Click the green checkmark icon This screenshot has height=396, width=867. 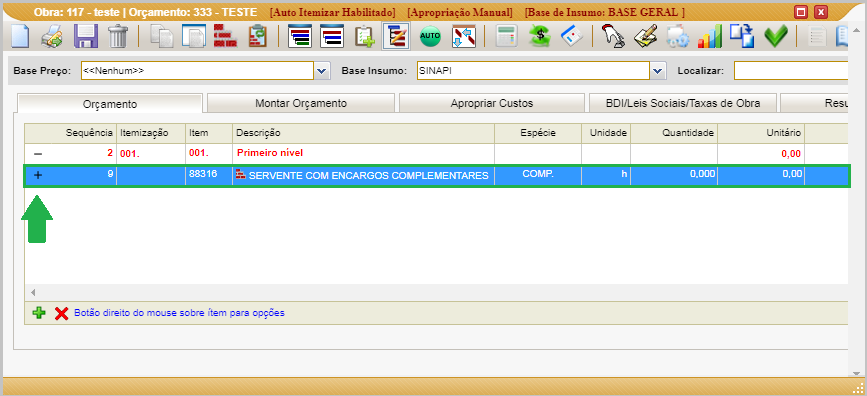(776, 38)
